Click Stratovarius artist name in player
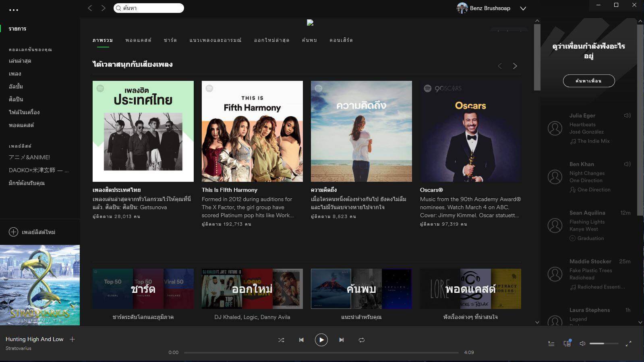 [x=19, y=348]
